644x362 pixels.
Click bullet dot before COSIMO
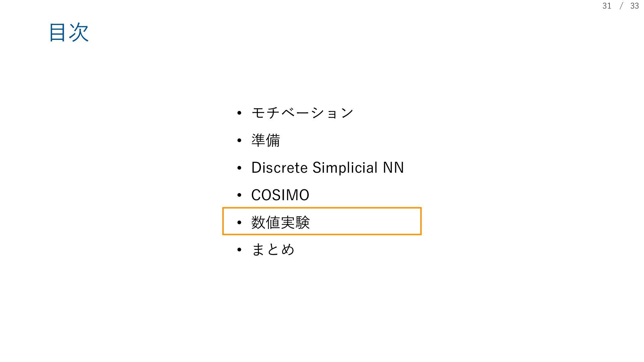pyautogui.click(x=239, y=195)
